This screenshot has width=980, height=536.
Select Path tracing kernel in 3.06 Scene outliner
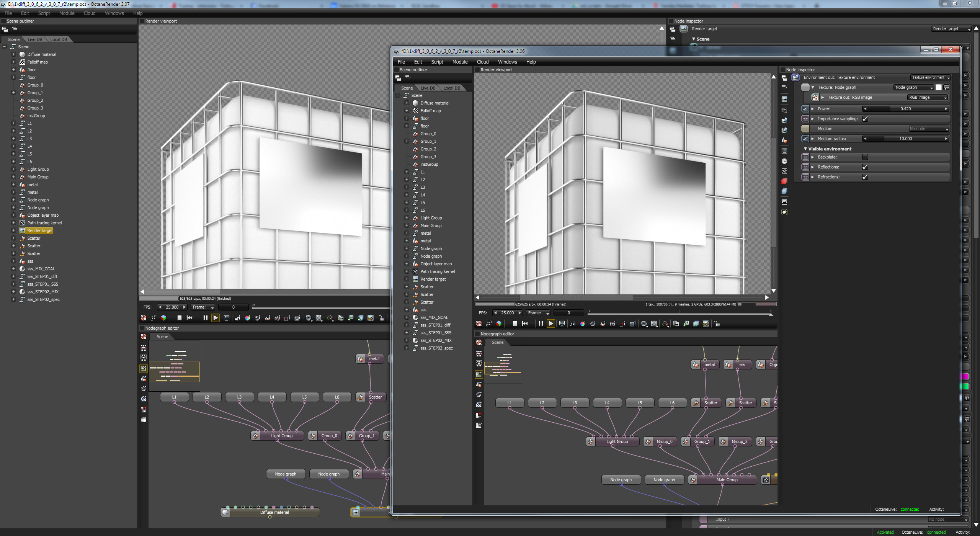[x=437, y=271]
